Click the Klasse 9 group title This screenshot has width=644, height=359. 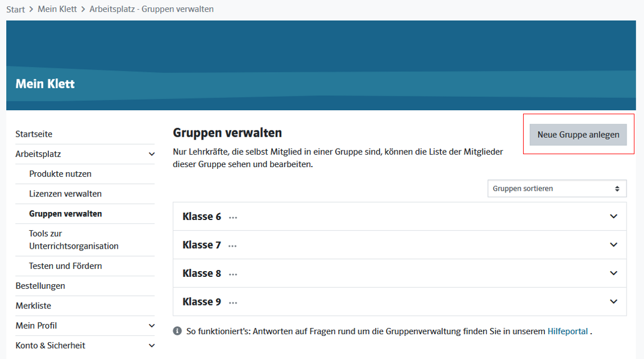pos(202,302)
